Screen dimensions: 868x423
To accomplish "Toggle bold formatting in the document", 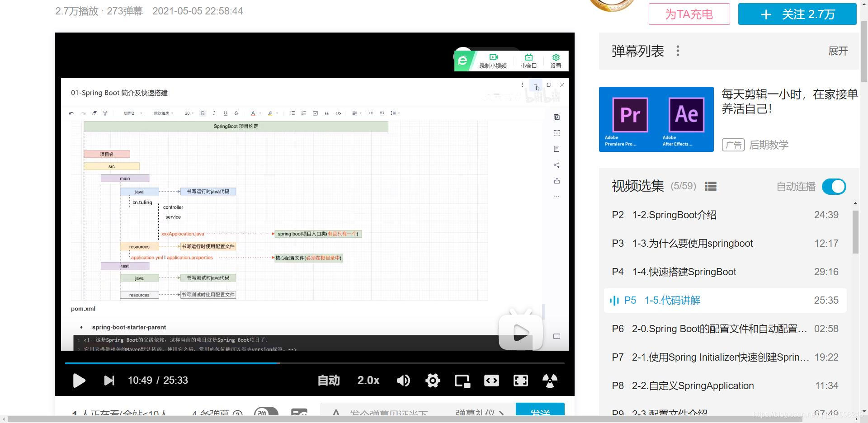I will coord(203,113).
